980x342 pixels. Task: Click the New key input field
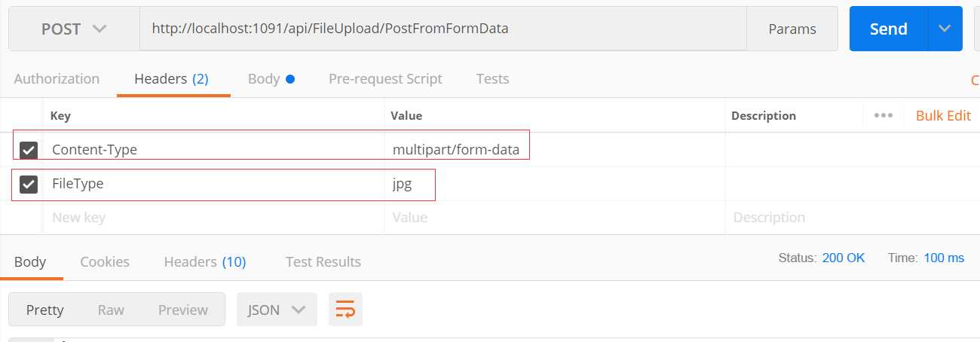[214, 218]
